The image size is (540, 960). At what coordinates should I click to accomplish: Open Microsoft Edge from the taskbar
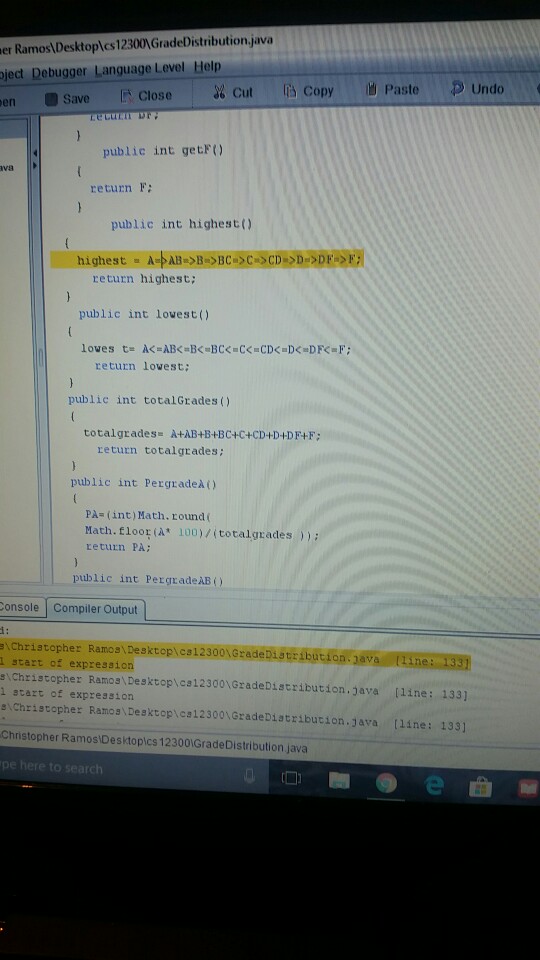tap(434, 785)
